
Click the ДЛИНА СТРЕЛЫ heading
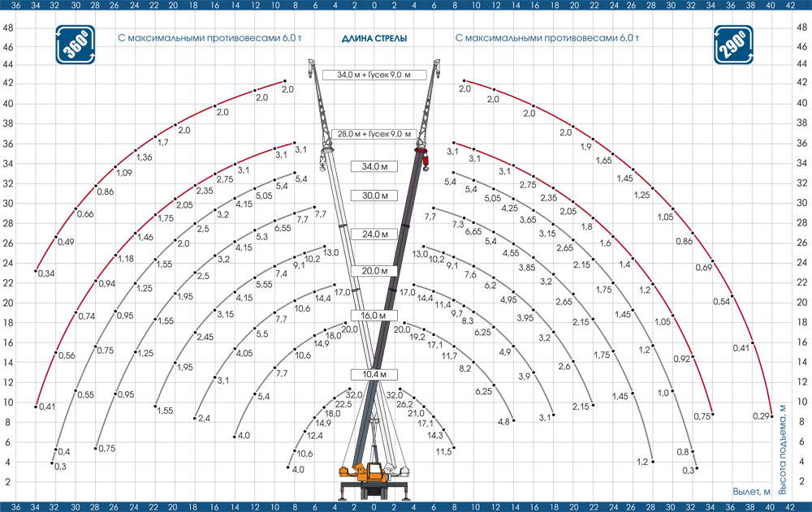click(374, 38)
